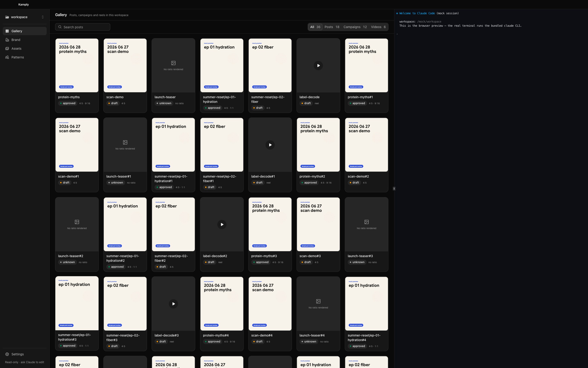This screenshot has width=588, height=368.
Task: Open the scan-demo#4 thumbnail
Action: coord(270,304)
